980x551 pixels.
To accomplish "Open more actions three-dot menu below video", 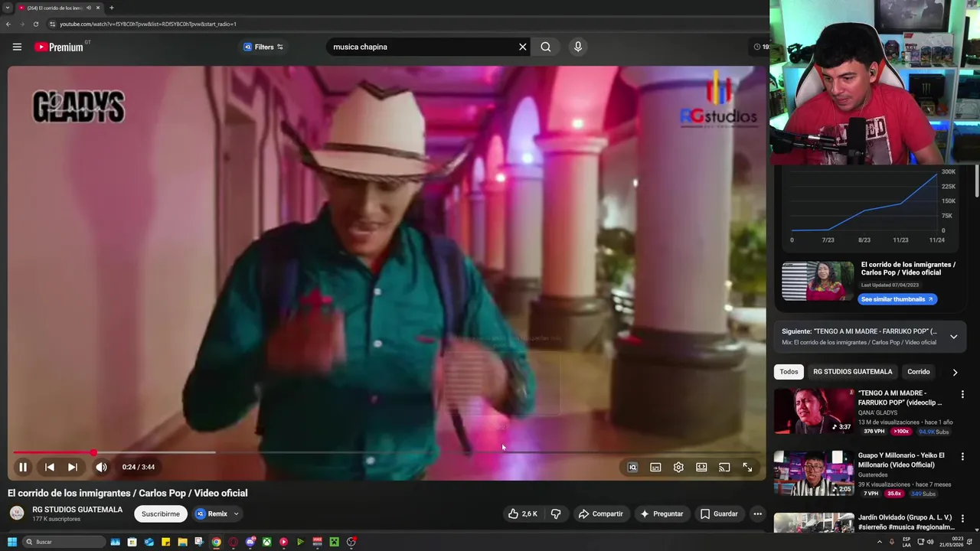I will pyautogui.click(x=757, y=514).
